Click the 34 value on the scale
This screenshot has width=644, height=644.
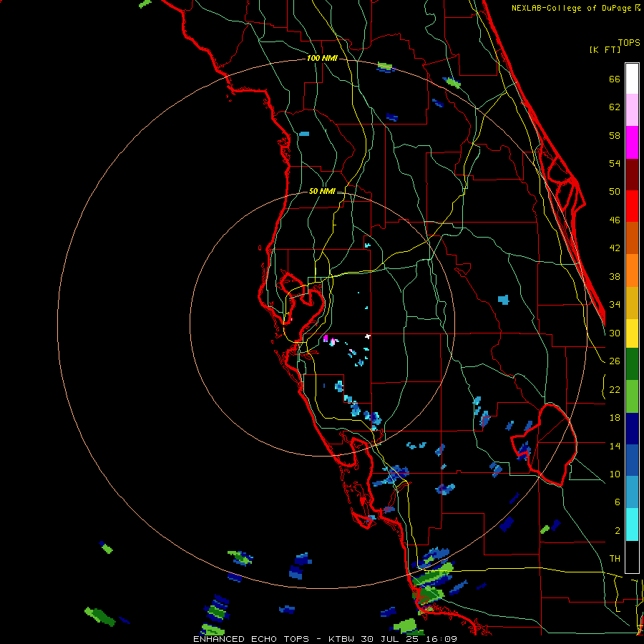coord(615,304)
